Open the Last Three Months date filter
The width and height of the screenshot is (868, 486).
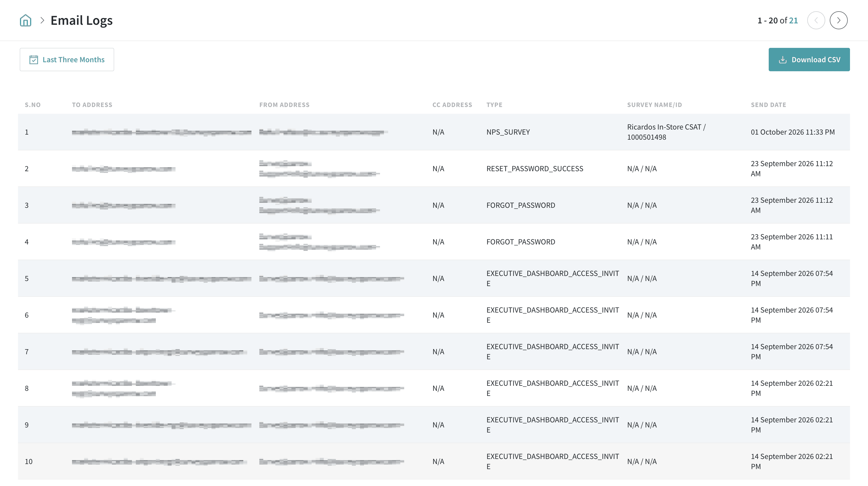pos(67,59)
